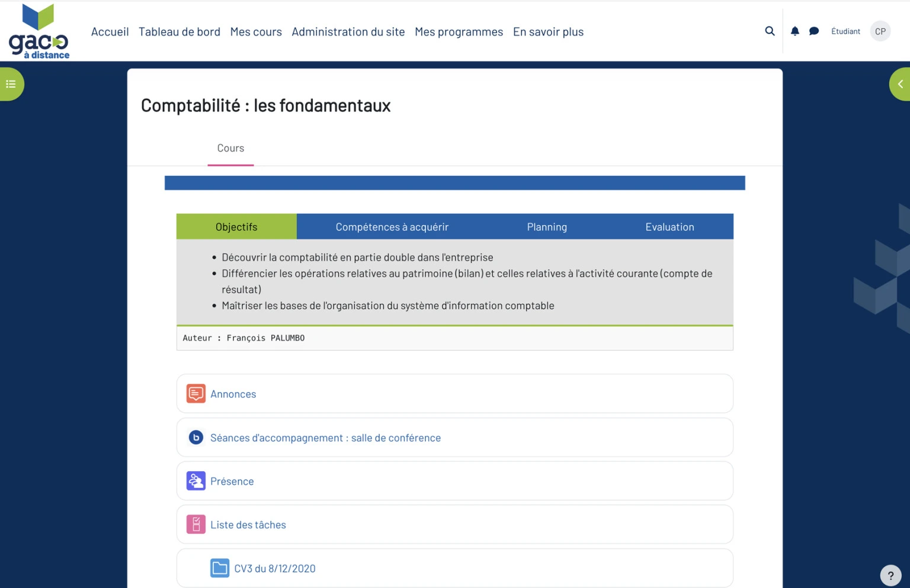
Task: Select the BigBlueButton conference icon
Action: coord(196,437)
